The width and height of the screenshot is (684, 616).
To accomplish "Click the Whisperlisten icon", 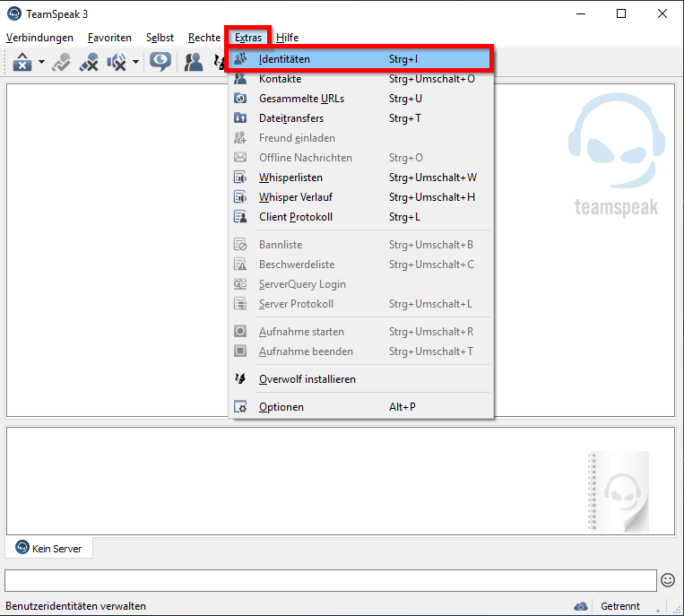I will click(x=240, y=178).
